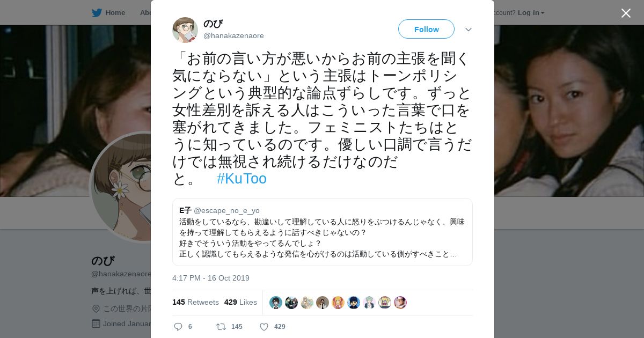Open 429 Likes list

[240, 302]
